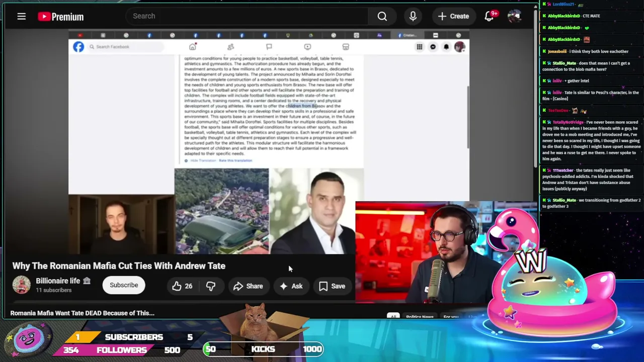The height and width of the screenshot is (362, 644).
Task: Click chat username TotallyNotFridge
Action: click(568, 122)
